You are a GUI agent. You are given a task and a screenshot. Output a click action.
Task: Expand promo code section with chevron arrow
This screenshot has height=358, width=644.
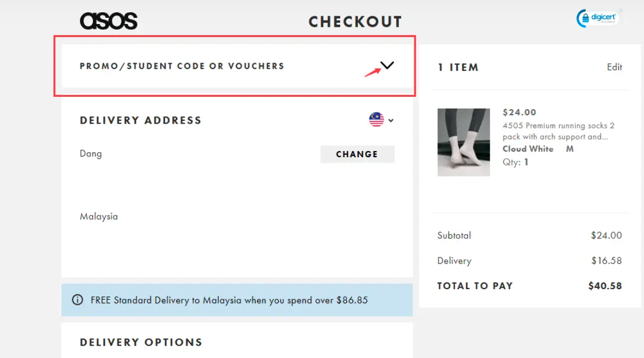387,65
